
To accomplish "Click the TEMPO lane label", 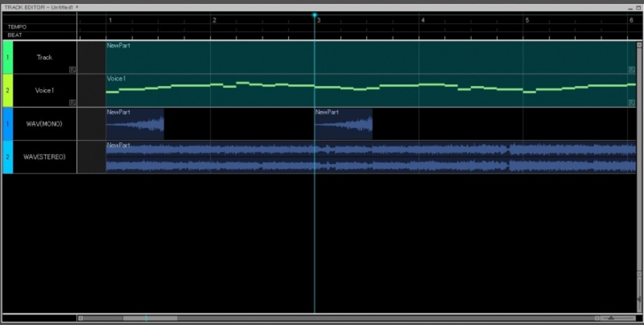I will tap(17, 27).
